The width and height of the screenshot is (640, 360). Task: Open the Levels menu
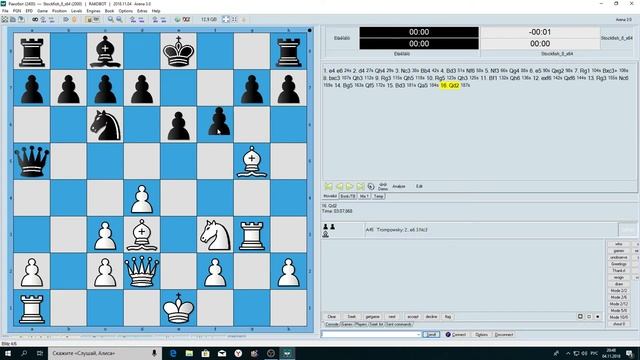click(x=76, y=11)
